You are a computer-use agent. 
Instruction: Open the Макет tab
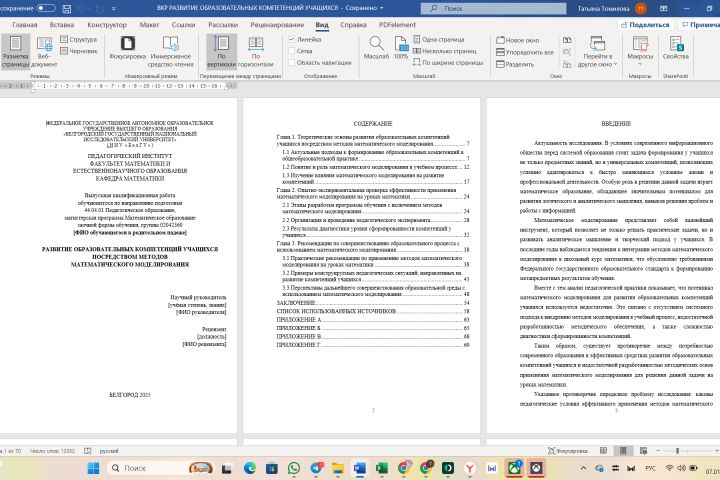point(149,25)
